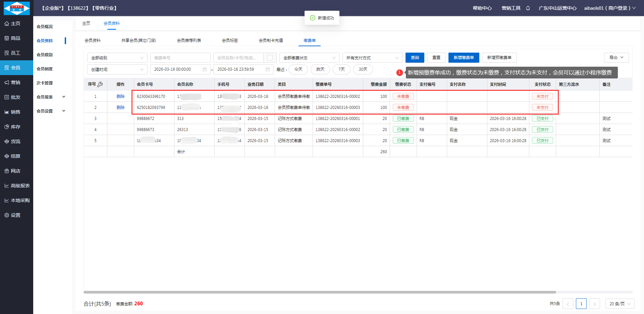
Task: Open 设置 in the left sidebar
Action: click(16, 215)
